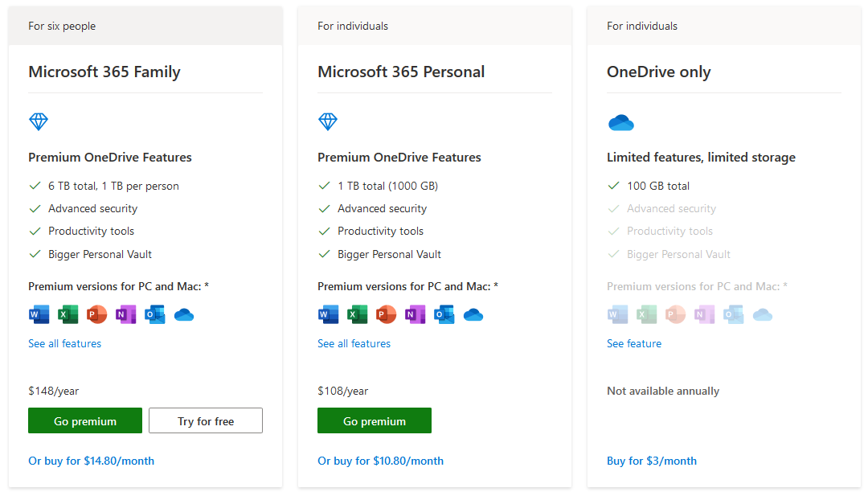Click the Word icon under Microsoft 365 Family
868x492 pixels.
click(x=39, y=314)
